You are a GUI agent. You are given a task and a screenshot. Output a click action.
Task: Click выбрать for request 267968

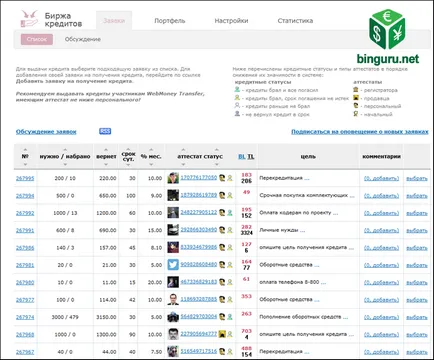pyautogui.click(x=417, y=334)
